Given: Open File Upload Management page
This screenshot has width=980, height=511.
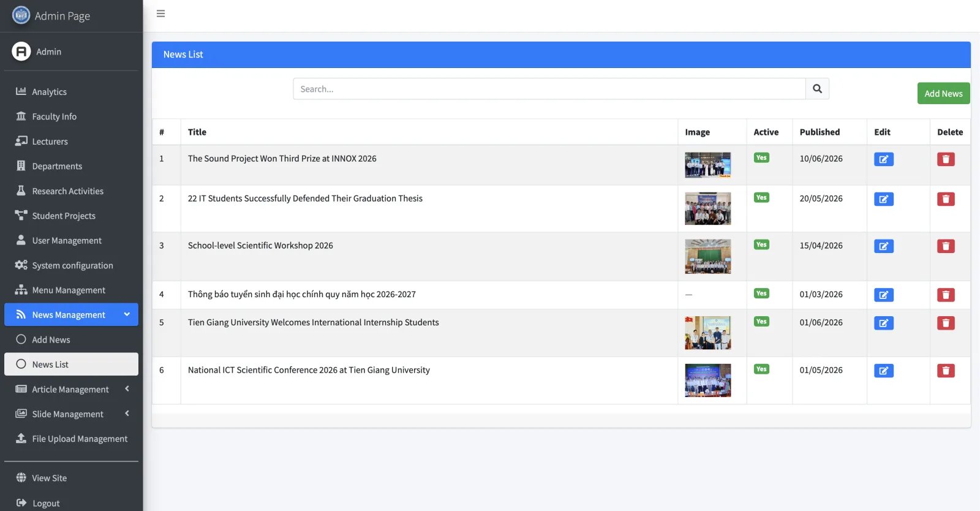Looking at the screenshot, I should coord(71,439).
